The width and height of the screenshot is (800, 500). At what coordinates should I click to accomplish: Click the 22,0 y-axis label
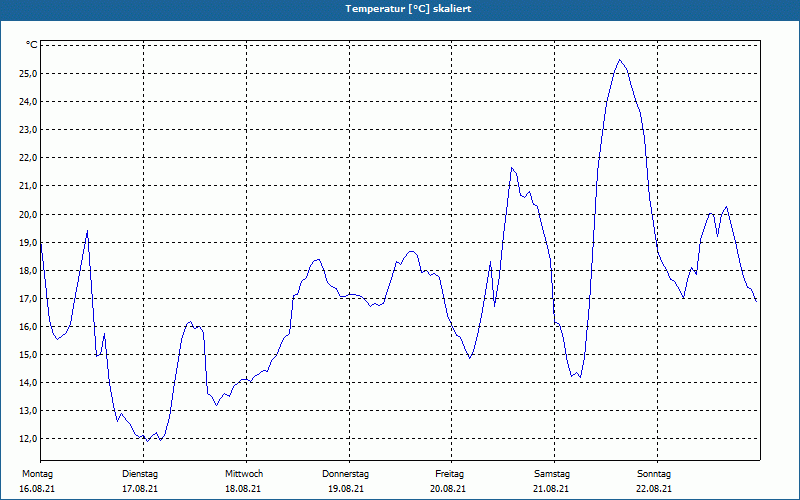(29, 158)
